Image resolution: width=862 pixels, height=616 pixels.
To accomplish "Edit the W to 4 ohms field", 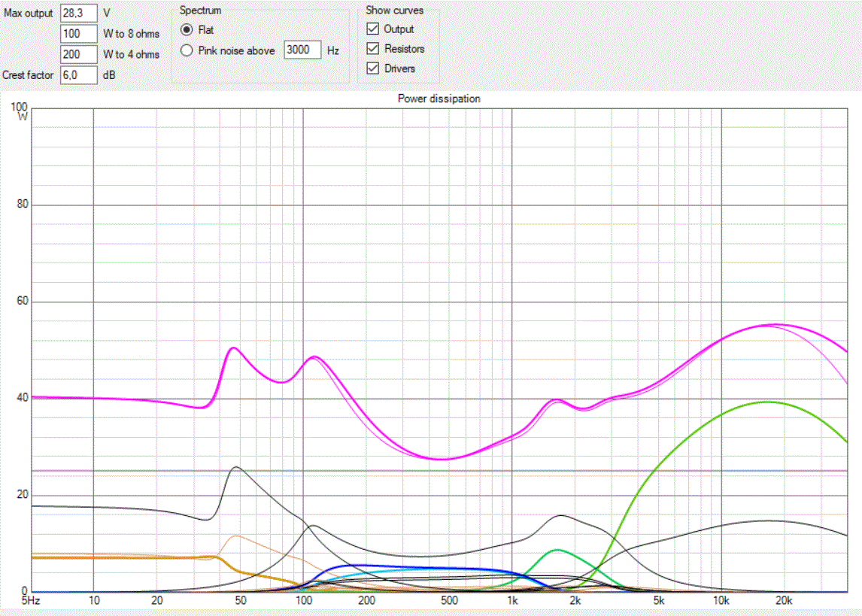I will click(x=79, y=54).
